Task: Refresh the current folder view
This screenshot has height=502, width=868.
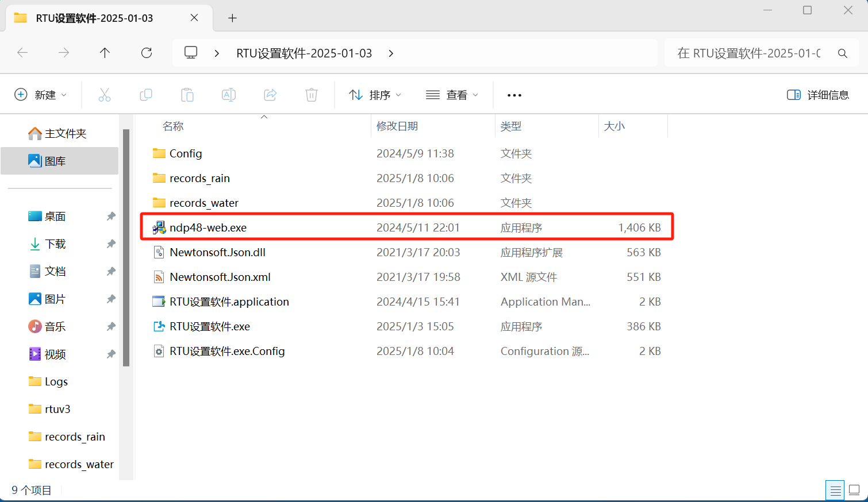Action: pyautogui.click(x=147, y=53)
